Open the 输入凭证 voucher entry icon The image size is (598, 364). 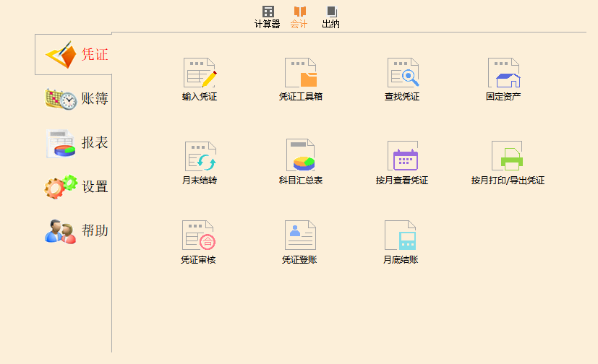200,73
